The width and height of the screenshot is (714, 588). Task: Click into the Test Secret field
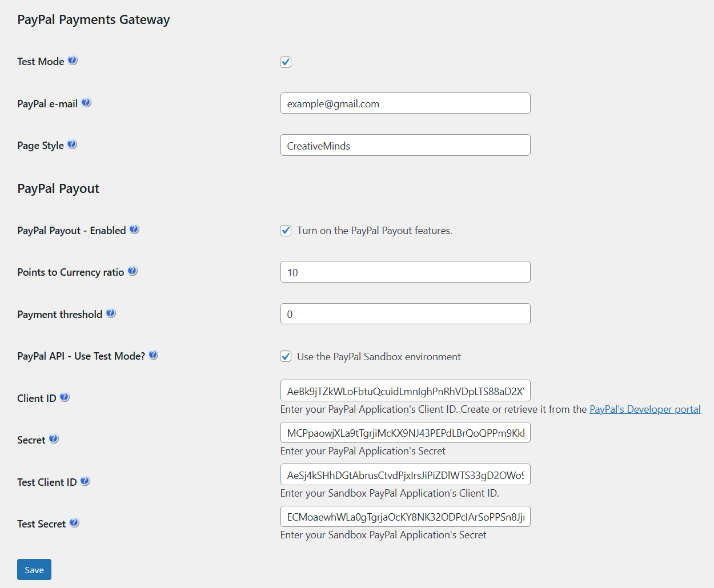click(x=406, y=517)
